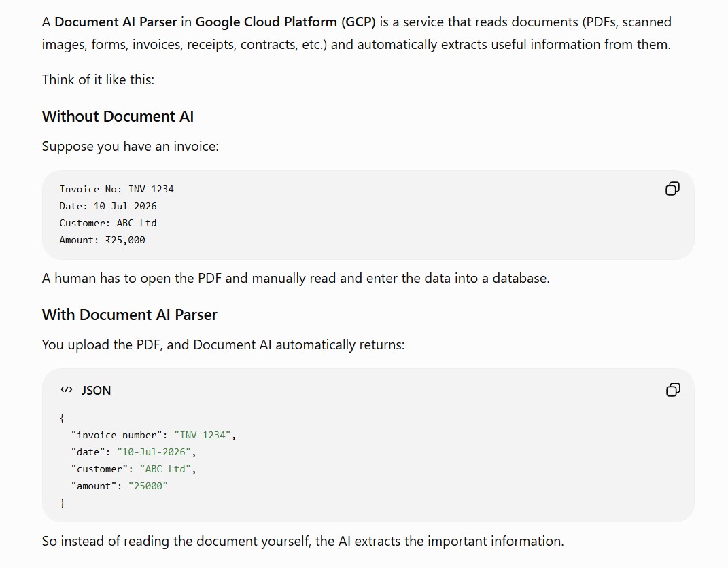
Task: Click the green "10-Jul-2026" JSON value
Action: point(154,452)
